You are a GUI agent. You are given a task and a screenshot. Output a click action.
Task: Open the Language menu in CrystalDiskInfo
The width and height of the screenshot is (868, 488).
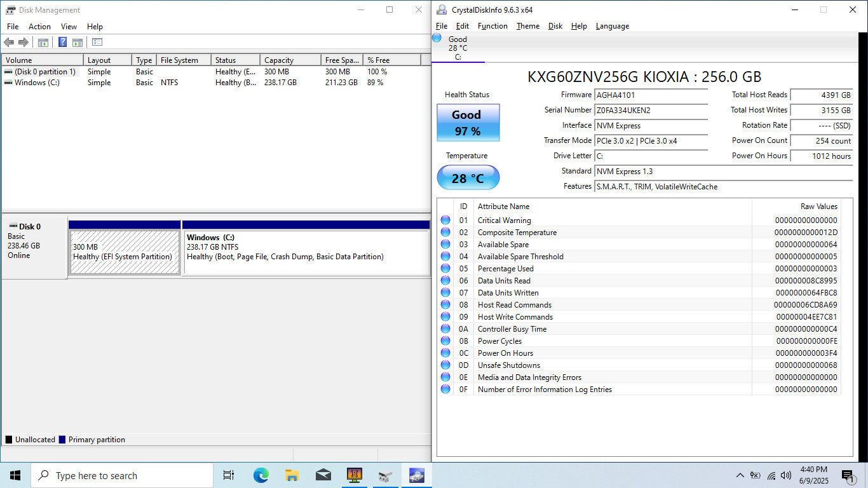613,26
